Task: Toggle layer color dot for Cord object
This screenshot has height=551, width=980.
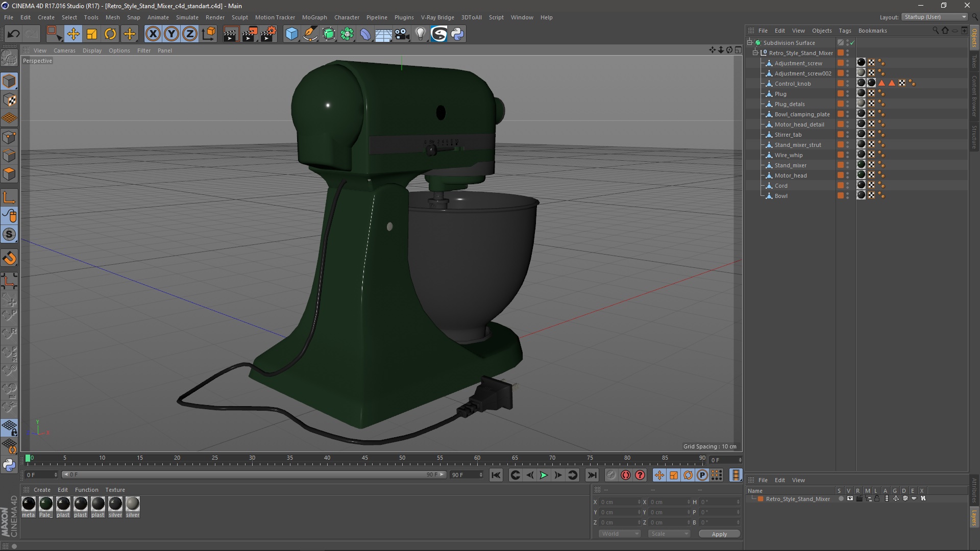Action: (x=840, y=185)
